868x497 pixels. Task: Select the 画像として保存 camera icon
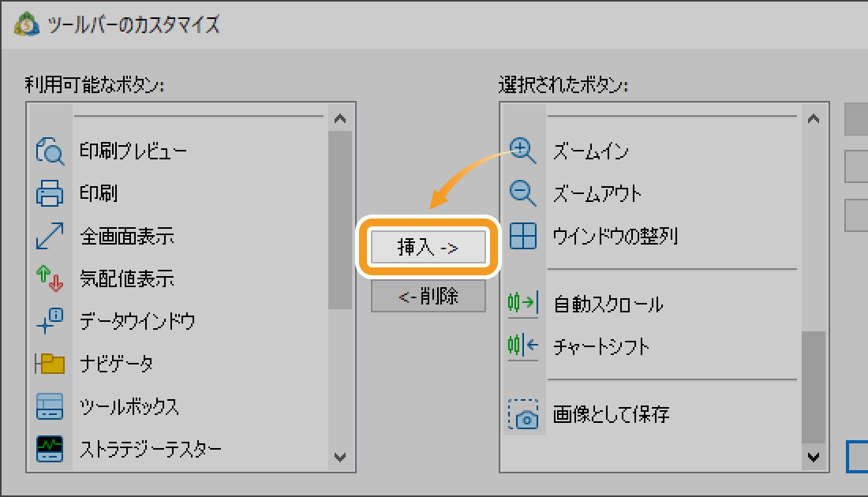pyautogui.click(x=522, y=414)
